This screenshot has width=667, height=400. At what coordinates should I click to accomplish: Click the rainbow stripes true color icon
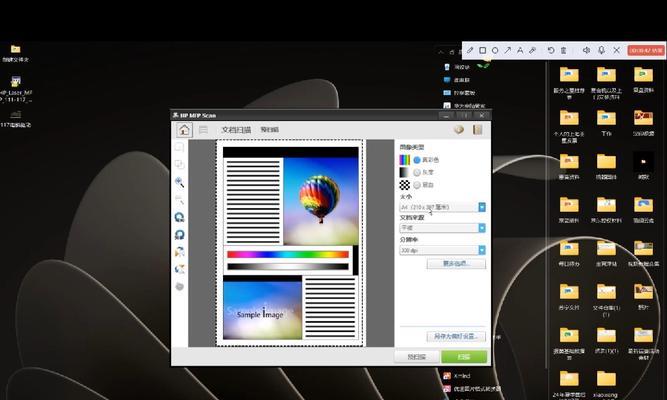405,160
